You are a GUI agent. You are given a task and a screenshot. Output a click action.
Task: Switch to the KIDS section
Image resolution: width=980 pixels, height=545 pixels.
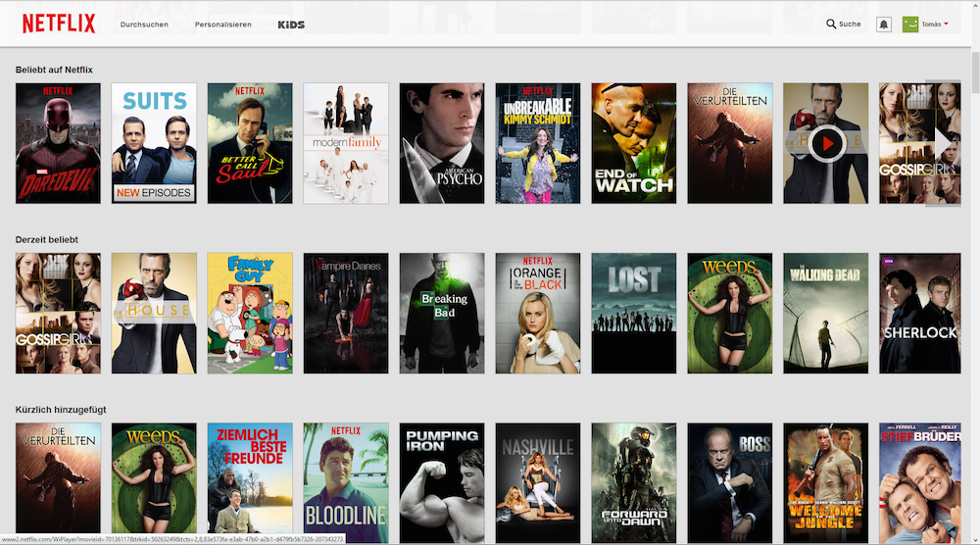click(x=291, y=25)
